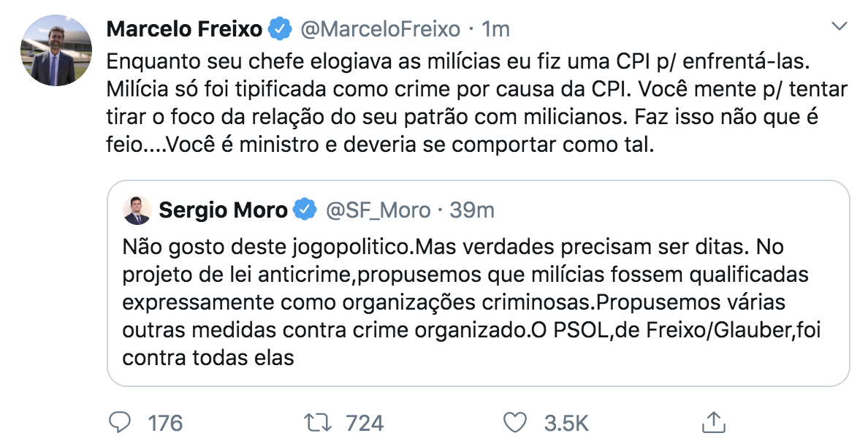This screenshot has width=868, height=444.
Task: Click the 3.5K likes count
Action: click(566, 423)
